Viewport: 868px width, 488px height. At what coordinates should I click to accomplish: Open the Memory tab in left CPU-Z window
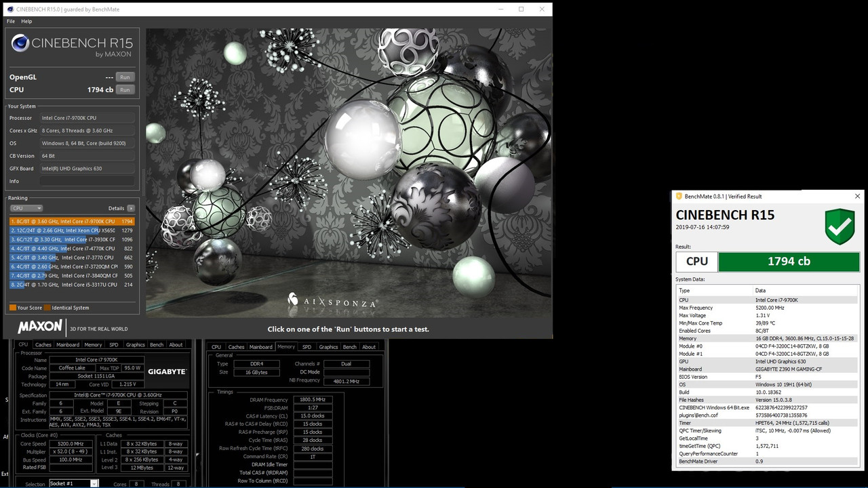93,345
